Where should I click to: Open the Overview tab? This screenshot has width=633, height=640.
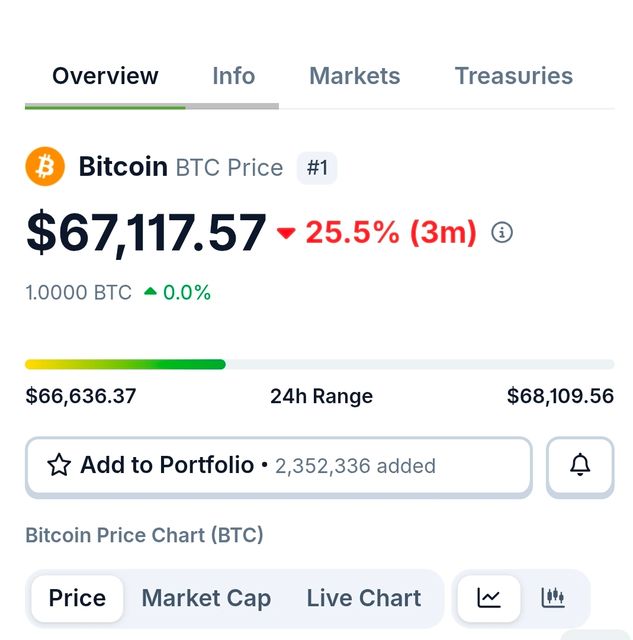pos(105,76)
